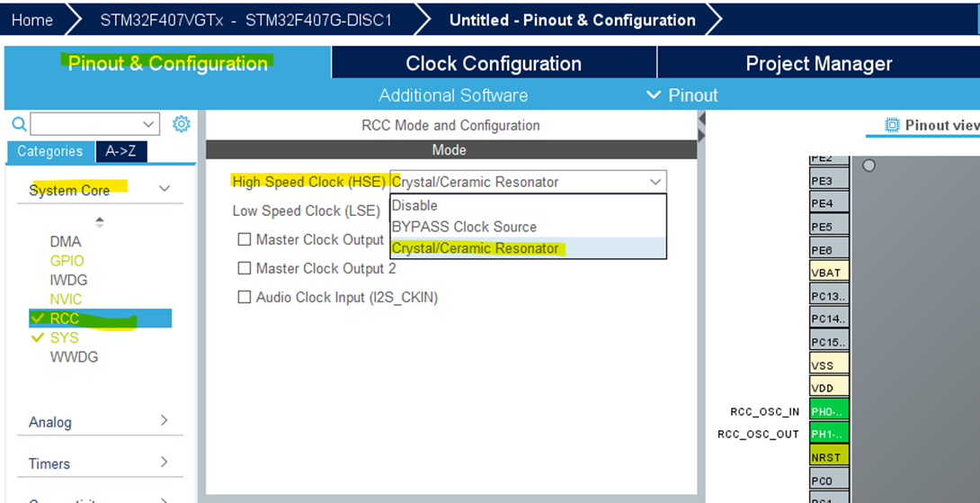980x503 pixels.
Task: Select the PC15 pin
Action: pos(829,342)
